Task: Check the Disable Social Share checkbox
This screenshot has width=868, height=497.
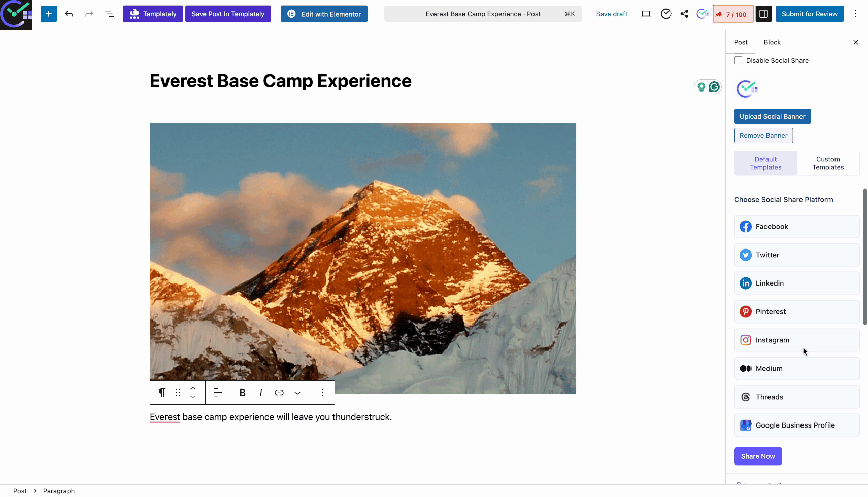Action: (x=739, y=60)
